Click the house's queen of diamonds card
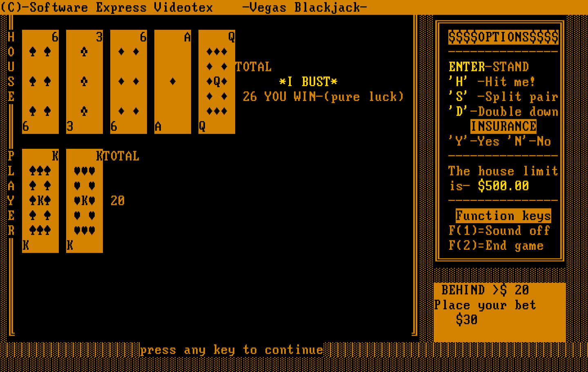 pyautogui.click(x=217, y=82)
